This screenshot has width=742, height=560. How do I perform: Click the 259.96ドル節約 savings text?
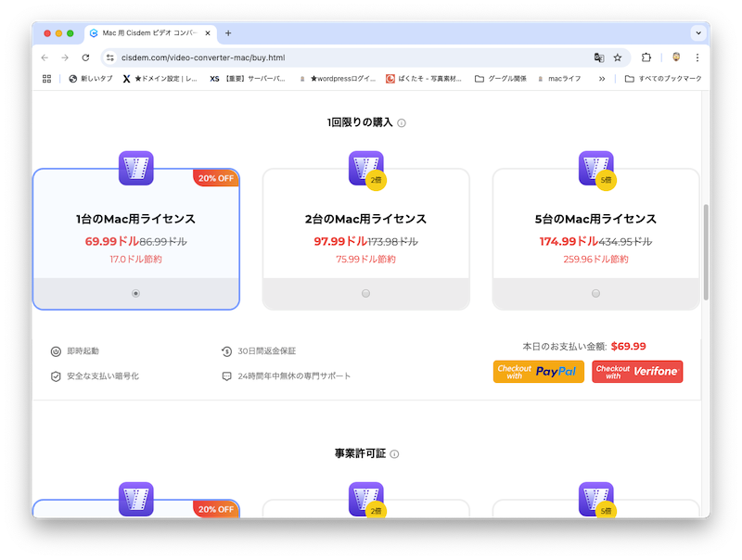click(595, 260)
